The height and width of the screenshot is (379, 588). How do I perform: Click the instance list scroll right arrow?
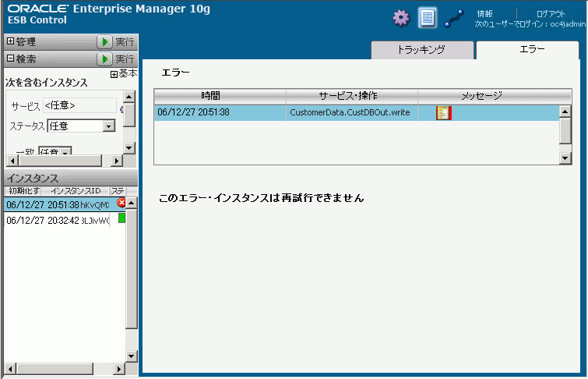tap(119, 369)
